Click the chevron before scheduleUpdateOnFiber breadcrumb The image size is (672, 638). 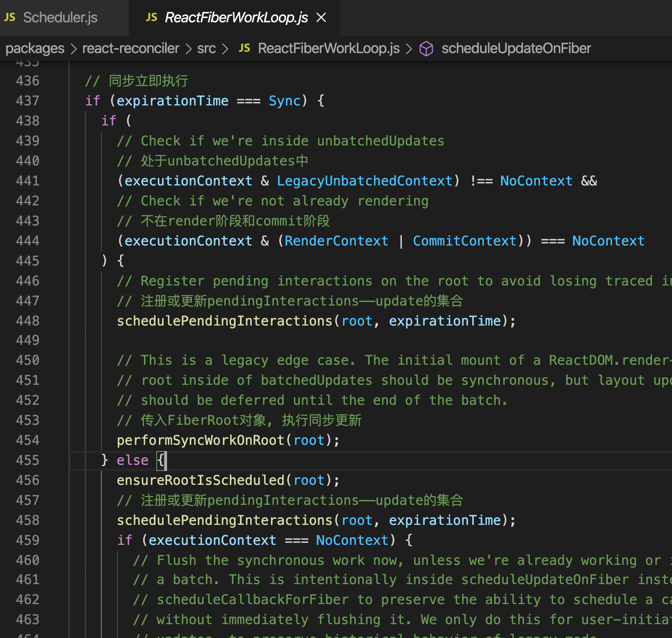(409, 49)
